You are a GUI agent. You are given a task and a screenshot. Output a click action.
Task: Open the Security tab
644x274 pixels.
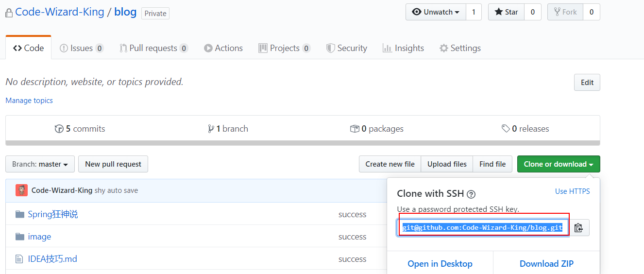click(347, 48)
